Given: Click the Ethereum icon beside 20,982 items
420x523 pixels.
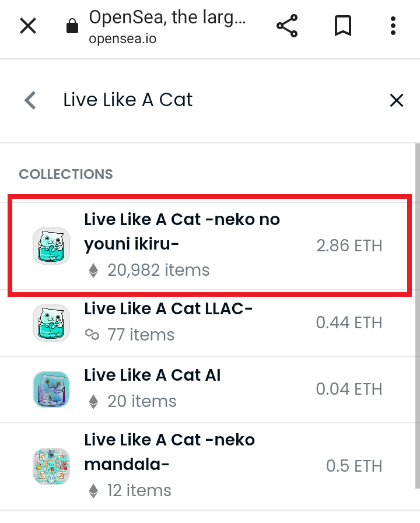Looking at the screenshot, I should tap(93, 270).
